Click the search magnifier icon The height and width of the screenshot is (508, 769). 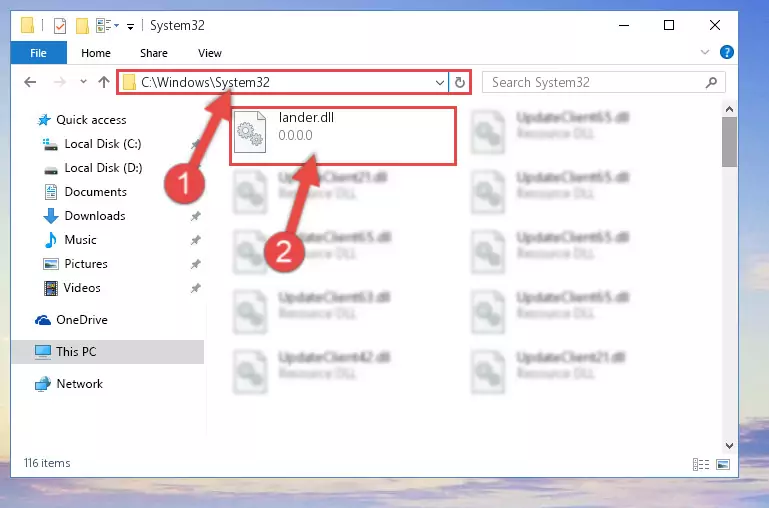tap(711, 82)
